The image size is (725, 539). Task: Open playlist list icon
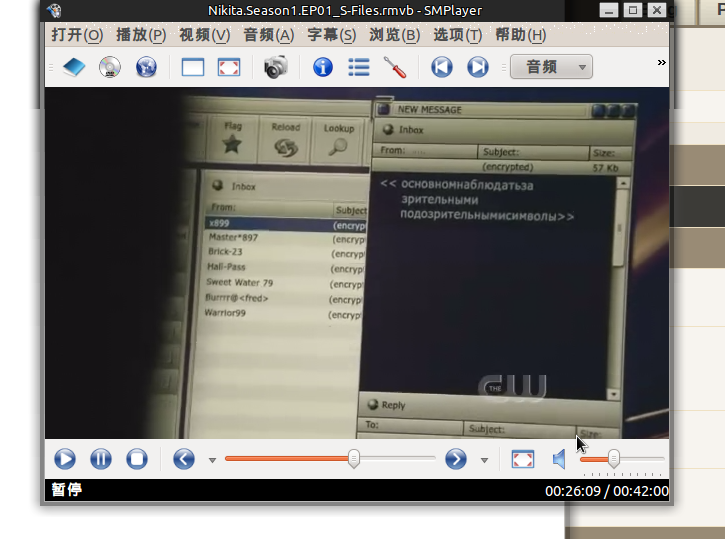(x=359, y=67)
